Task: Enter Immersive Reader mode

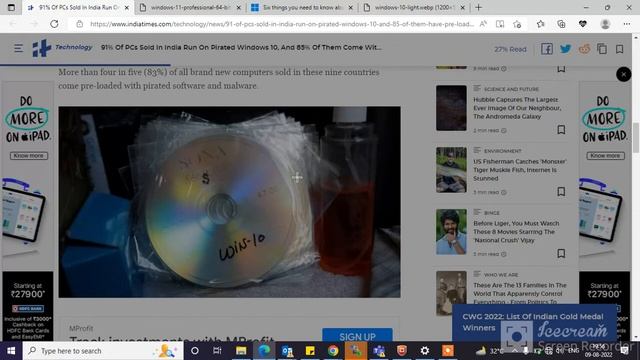Action: click(x=500, y=24)
